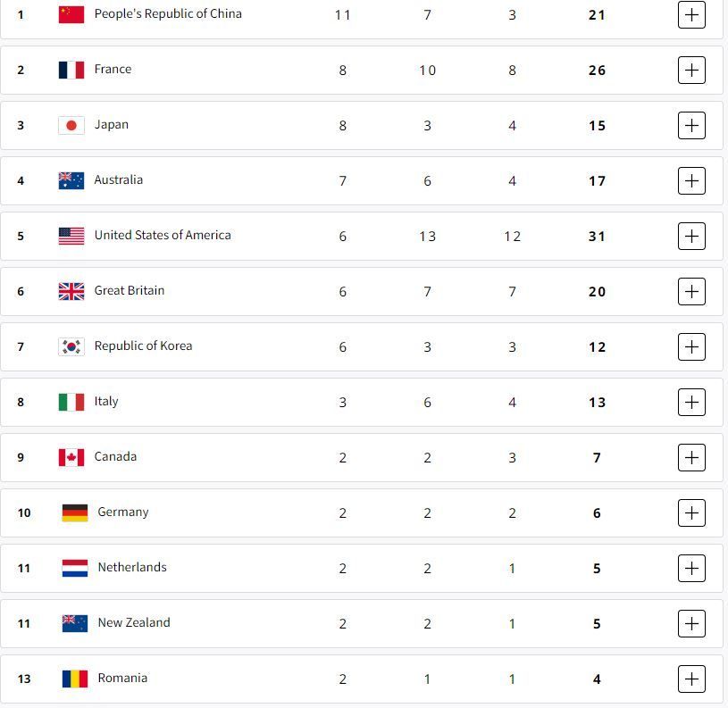This screenshot has width=728, height=708.
Task: Expand United States of America row
Action: 691,237
